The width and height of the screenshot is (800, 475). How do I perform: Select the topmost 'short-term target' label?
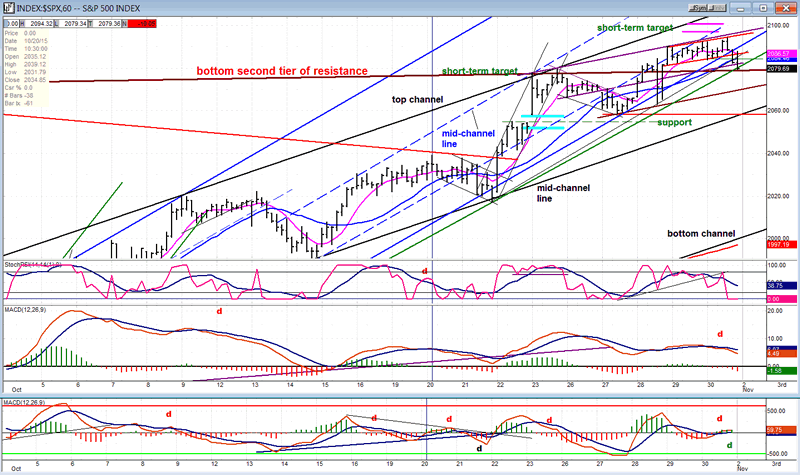(635, 28)
